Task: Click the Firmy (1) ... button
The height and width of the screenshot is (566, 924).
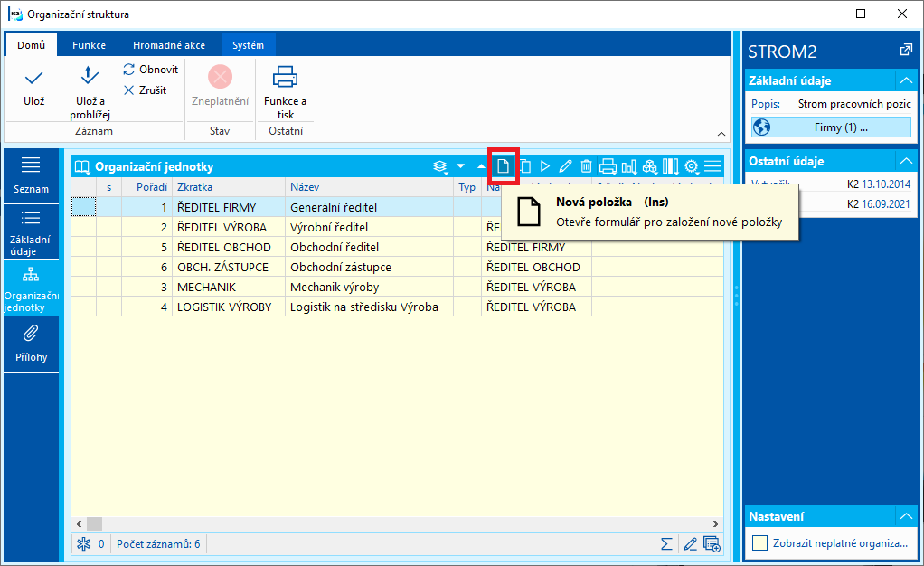Action: click(x=831, y=127)
